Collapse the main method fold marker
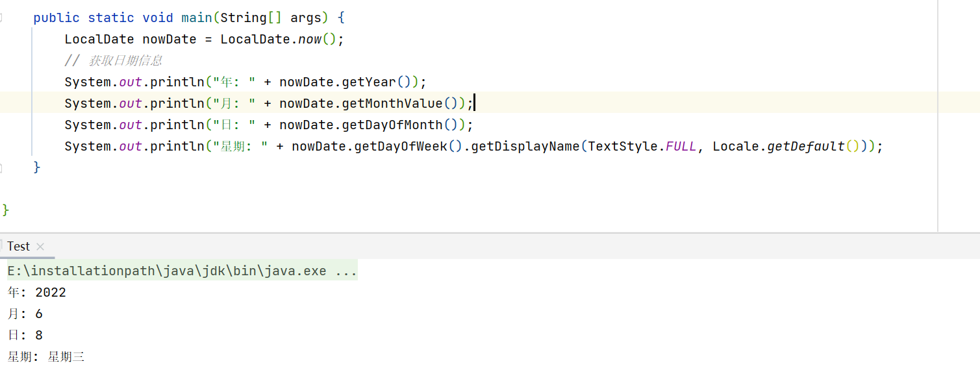This screenshot has width=980, height=370. [x=2, y=18]
